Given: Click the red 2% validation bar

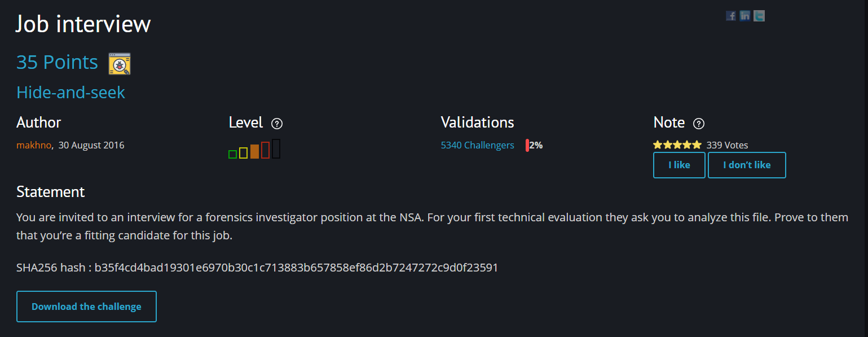Looking at the screenshot, I should click(x=527, y=145).
